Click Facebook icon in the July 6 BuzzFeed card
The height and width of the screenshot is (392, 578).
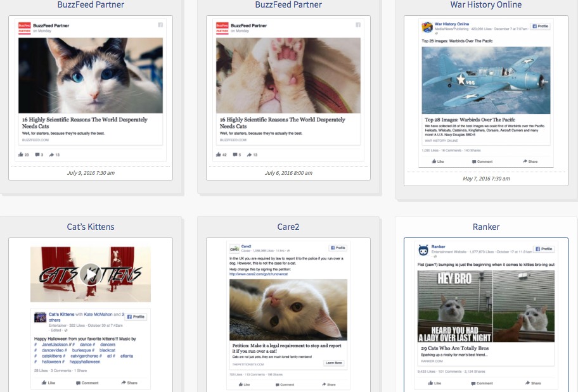coord(358,25)
